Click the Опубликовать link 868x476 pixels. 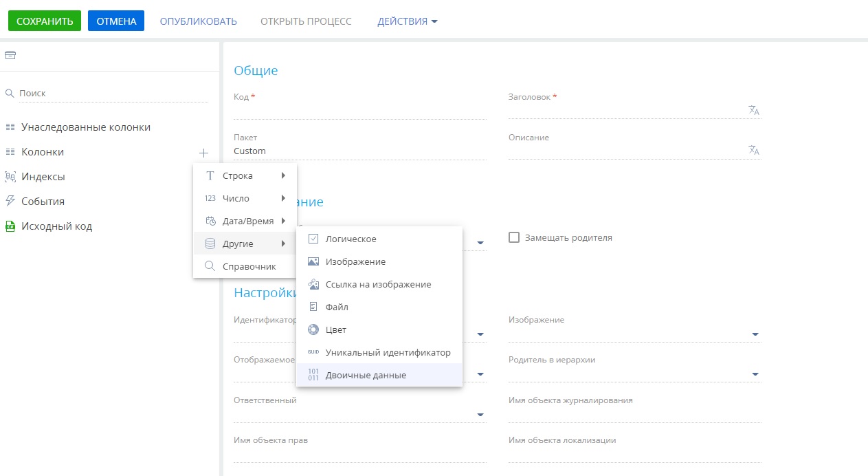tap(198, 21)
